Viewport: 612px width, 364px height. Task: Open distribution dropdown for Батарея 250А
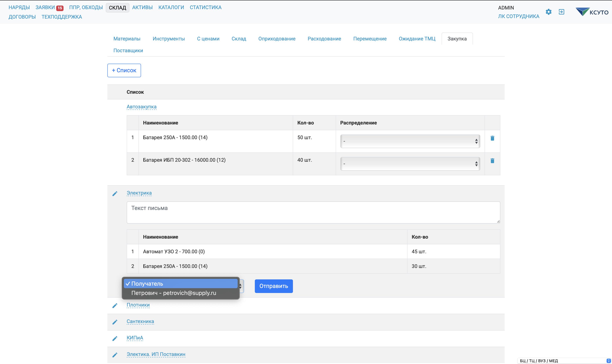click(410, 141)
